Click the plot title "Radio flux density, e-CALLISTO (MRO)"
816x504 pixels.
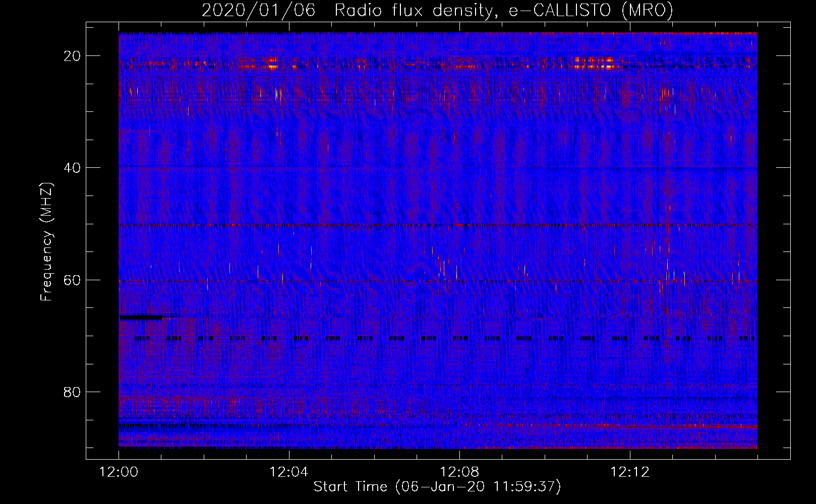coord(503,11)
